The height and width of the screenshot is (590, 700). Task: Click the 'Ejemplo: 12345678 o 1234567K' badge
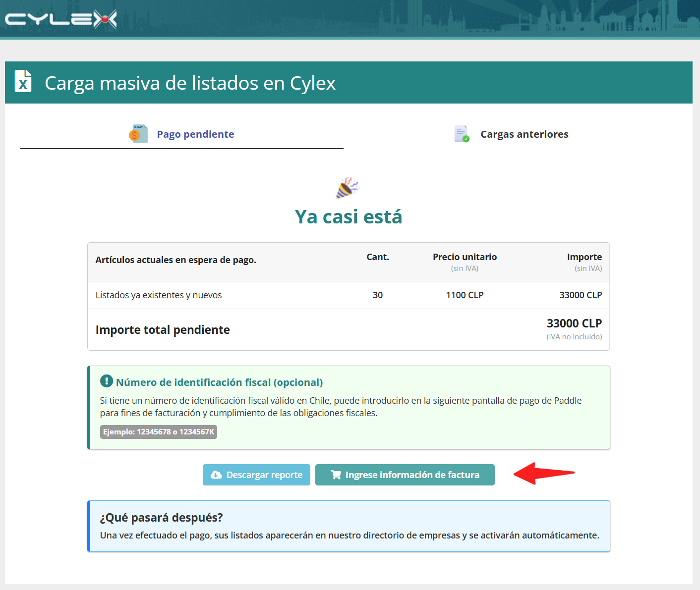pyautogui.click(x=159, y=432)
